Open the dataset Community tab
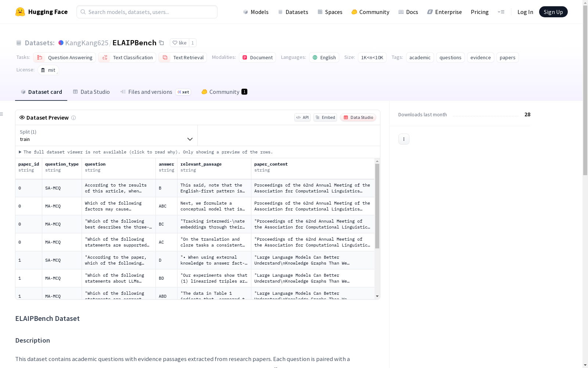Viewport: 588px width, 368px height. 224,92
